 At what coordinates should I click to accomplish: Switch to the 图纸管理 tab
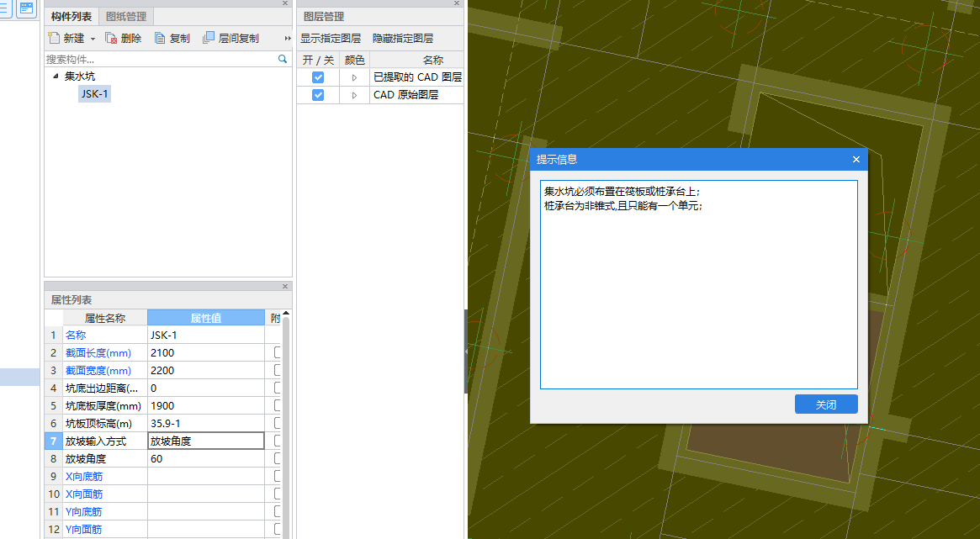pyautogui.click(x=126, y=16)
